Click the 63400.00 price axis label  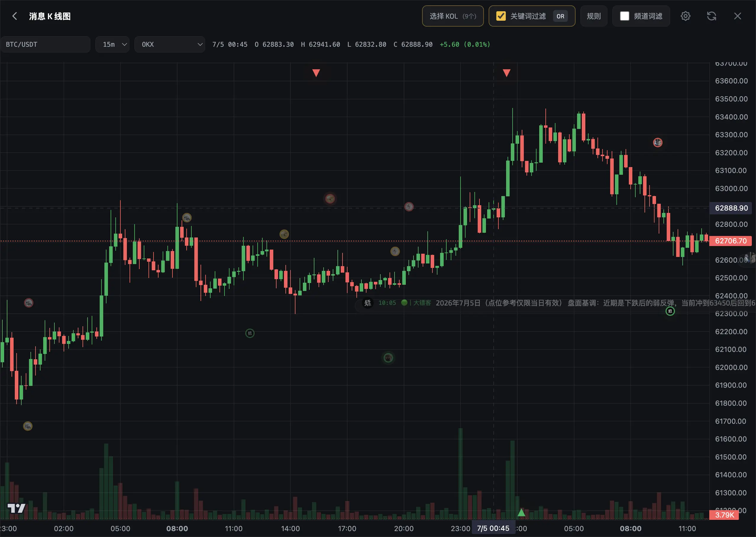731,117
